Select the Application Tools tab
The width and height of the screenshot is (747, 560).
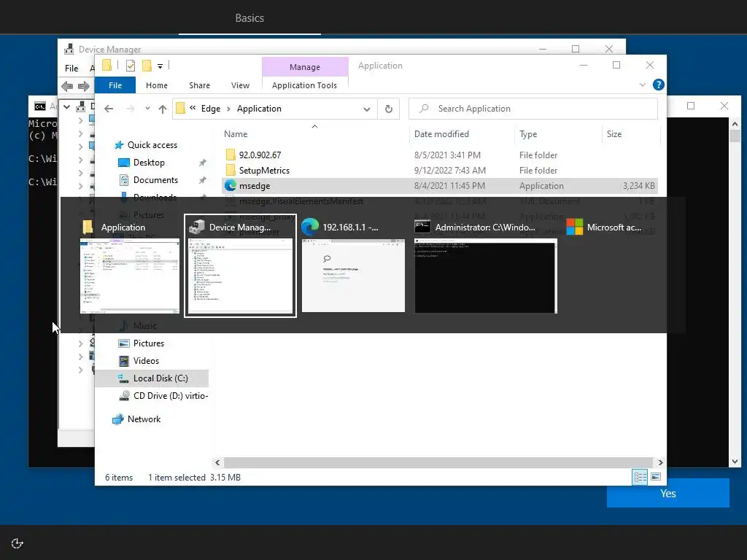pyautogui.click(x=304, y=85)
